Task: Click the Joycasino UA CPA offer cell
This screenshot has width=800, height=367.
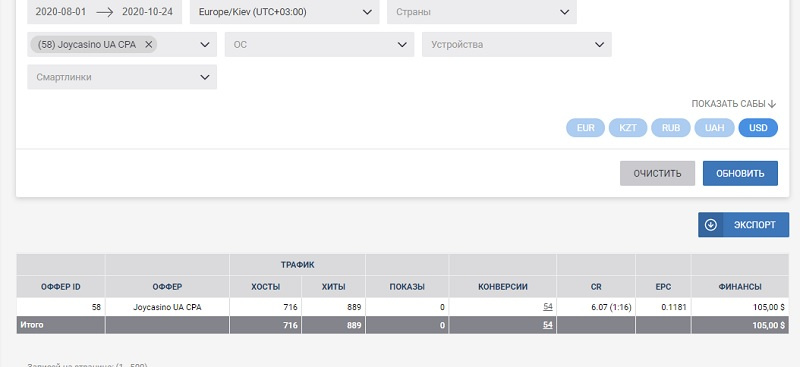Action: coord(167,307)
